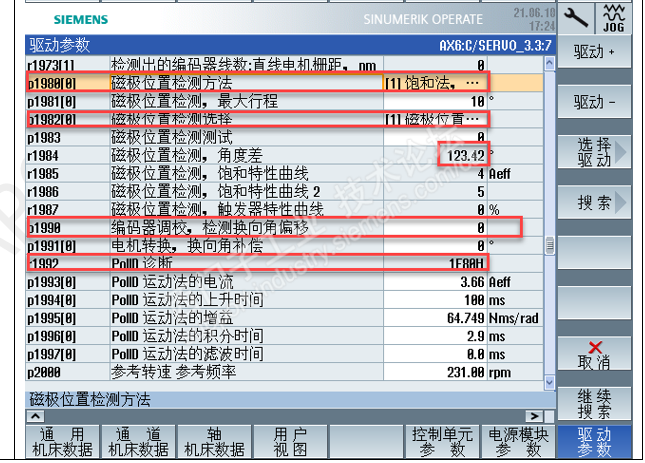
Task: Select parameter row p1993[0]
Action: pyautogui.click(x=284, y=282)
